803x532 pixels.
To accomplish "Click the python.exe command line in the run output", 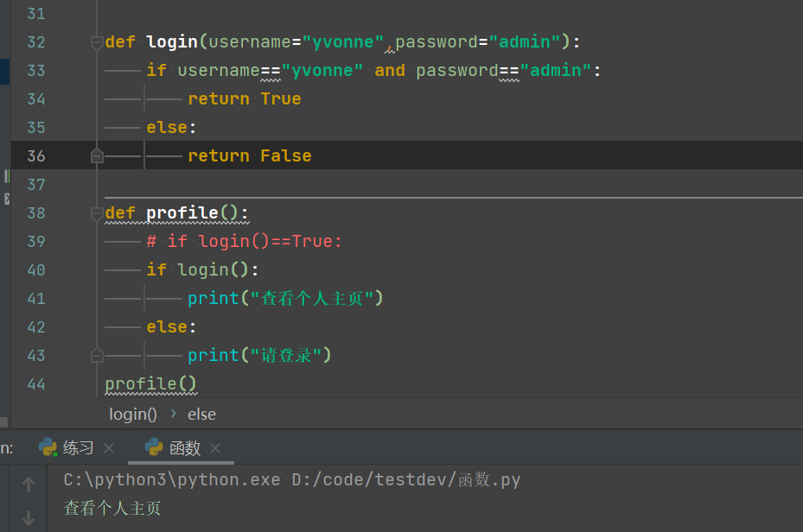I will pos(292,480).
